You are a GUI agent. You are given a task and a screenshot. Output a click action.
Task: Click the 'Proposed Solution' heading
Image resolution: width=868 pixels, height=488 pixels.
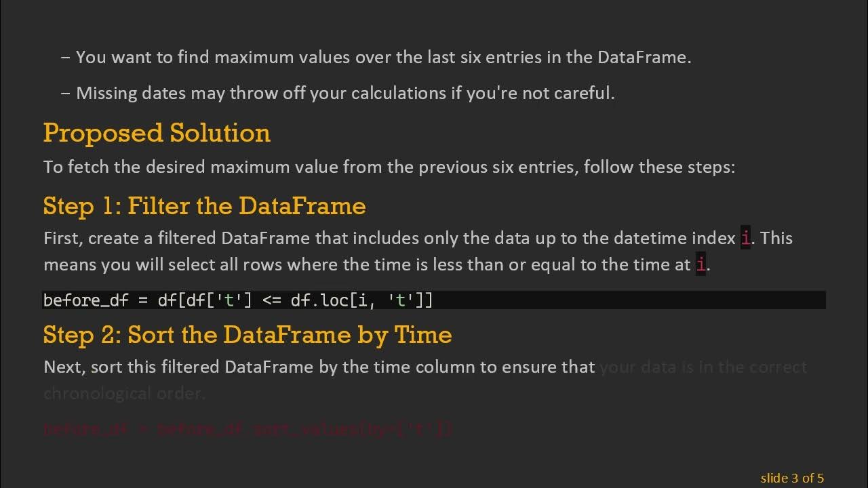click(x=157, y=133)
